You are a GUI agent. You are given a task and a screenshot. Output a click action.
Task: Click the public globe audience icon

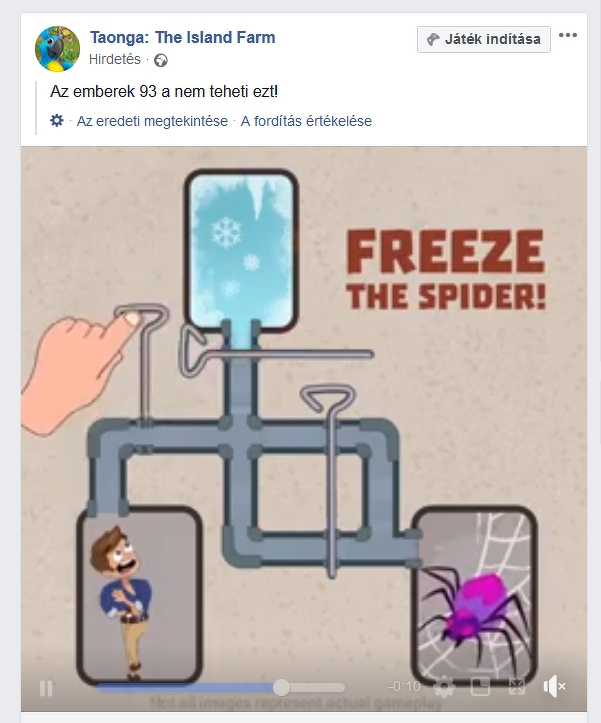tap(161, 60)
